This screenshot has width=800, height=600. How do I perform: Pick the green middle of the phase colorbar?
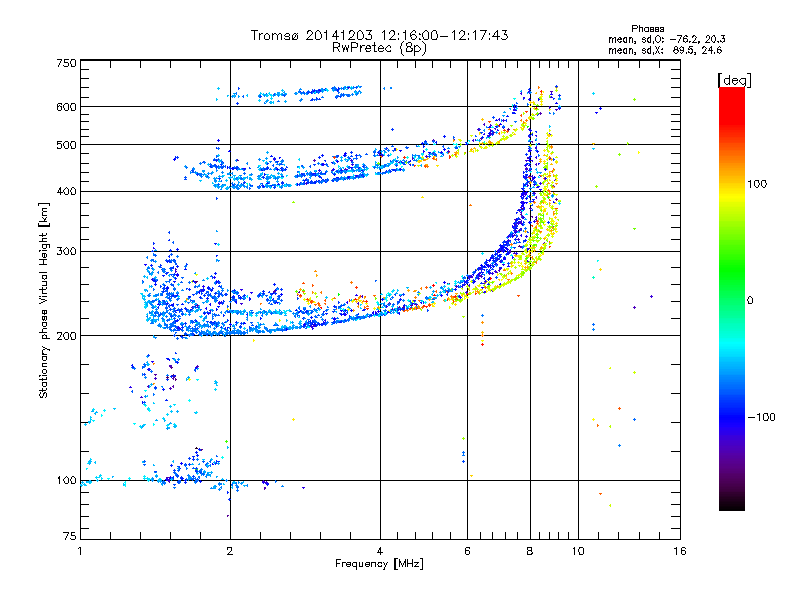point(732,270)
